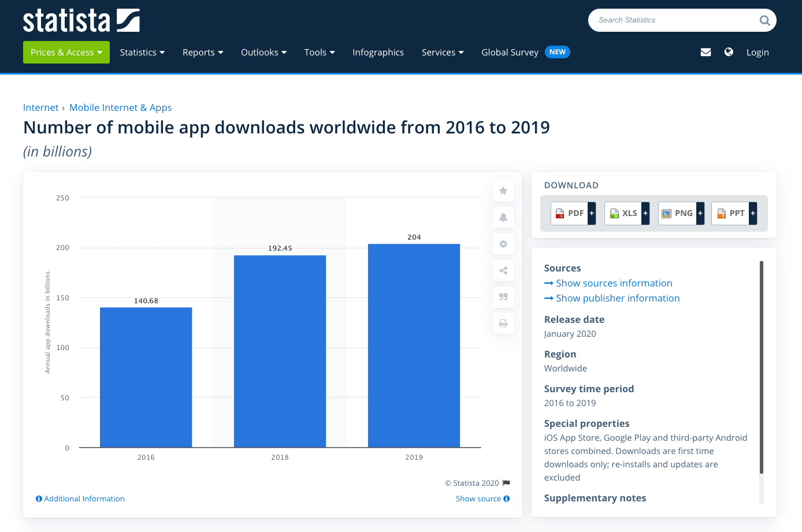Click the share icon beside chart
The width and height of the screenshot is (802, 532).
[503, 270]
